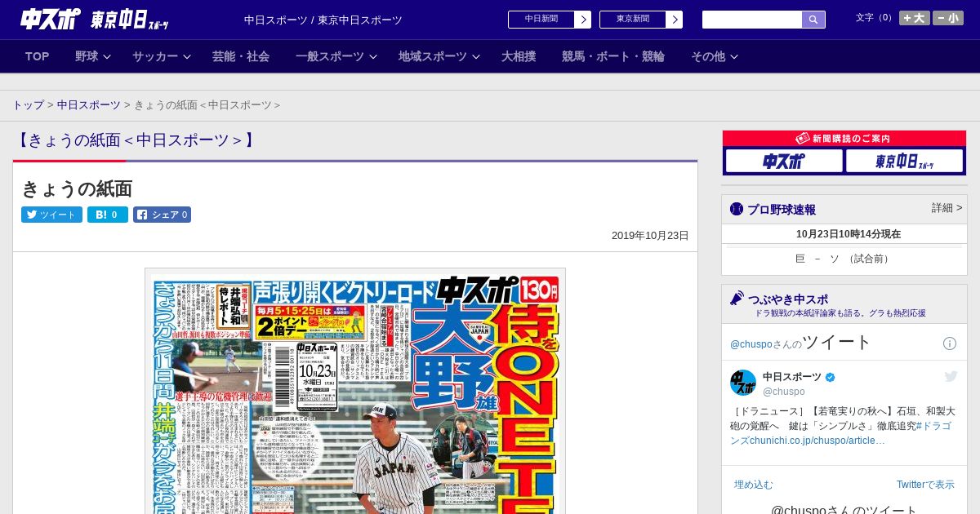980x514 pixels.
Task: Open the 地域スポーツ navigation menu
Action: coord(433,56)
